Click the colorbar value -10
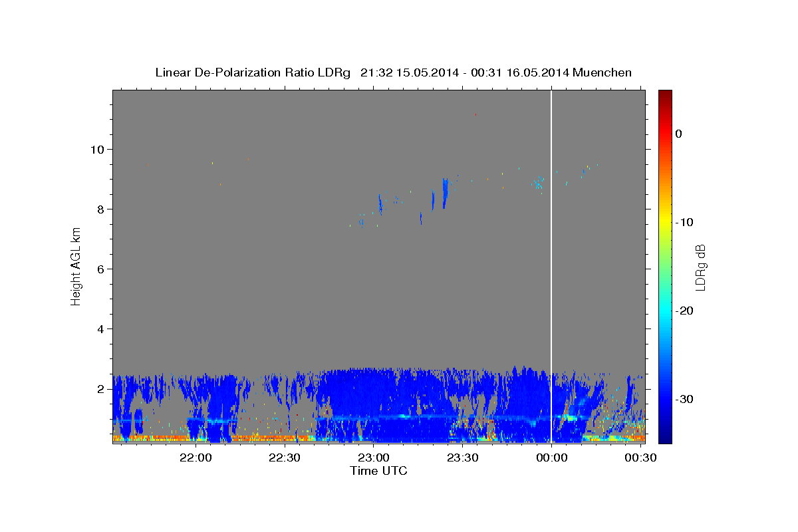 [685, 222]
